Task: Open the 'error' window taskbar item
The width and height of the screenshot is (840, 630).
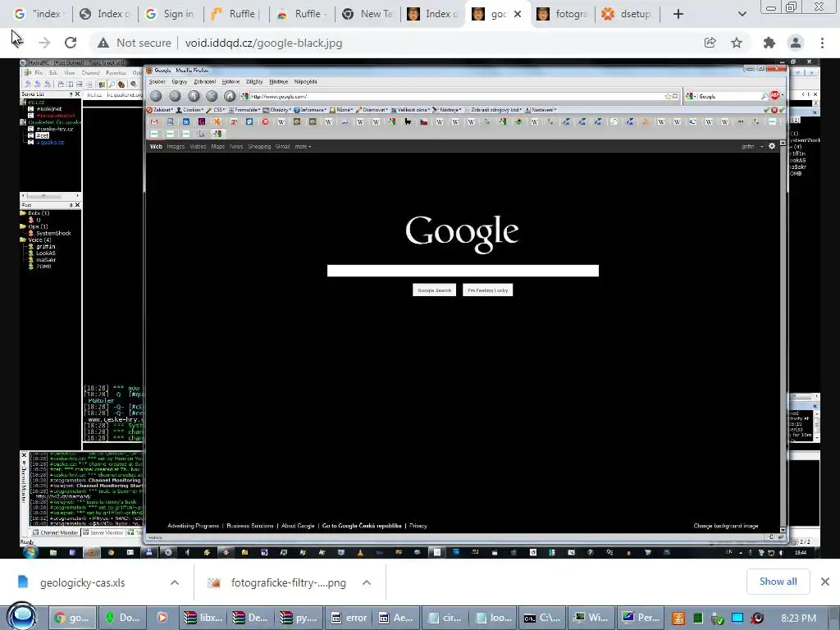Action: [x=349, y=618]
